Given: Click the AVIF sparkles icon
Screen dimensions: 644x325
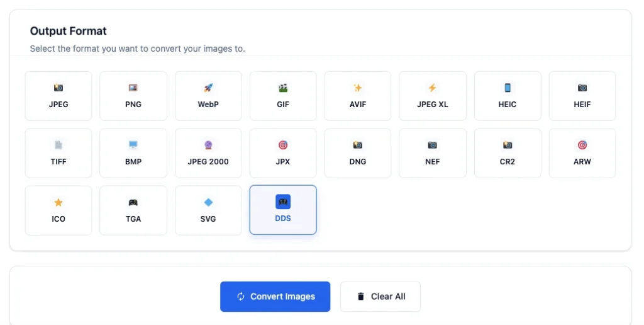Looking at the screenshot, I should (358, 88).
